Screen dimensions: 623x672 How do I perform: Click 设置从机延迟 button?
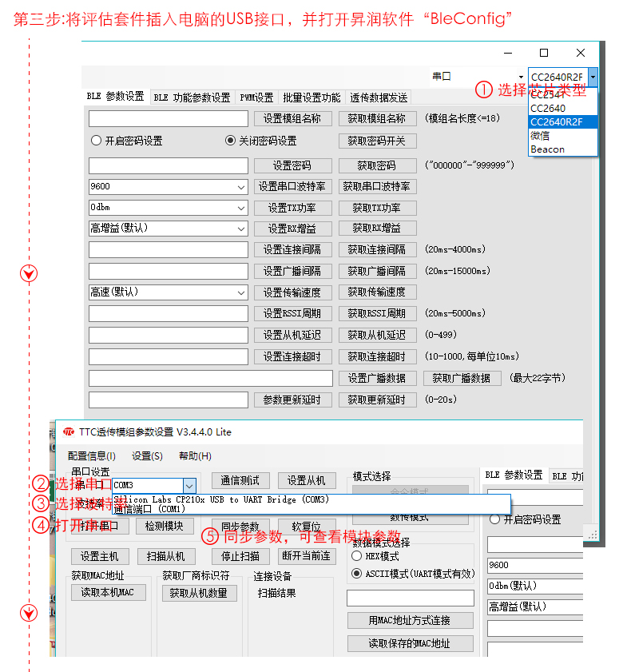292,335
